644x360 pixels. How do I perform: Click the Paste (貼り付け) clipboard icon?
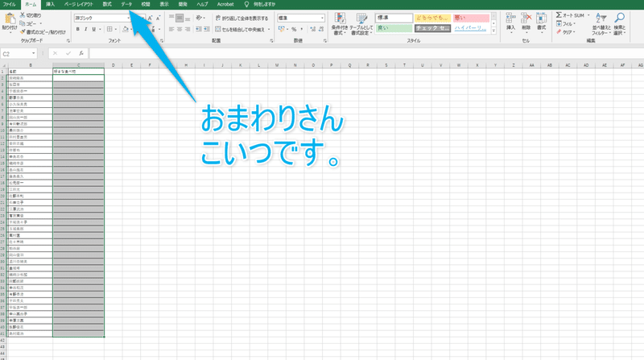10,19
